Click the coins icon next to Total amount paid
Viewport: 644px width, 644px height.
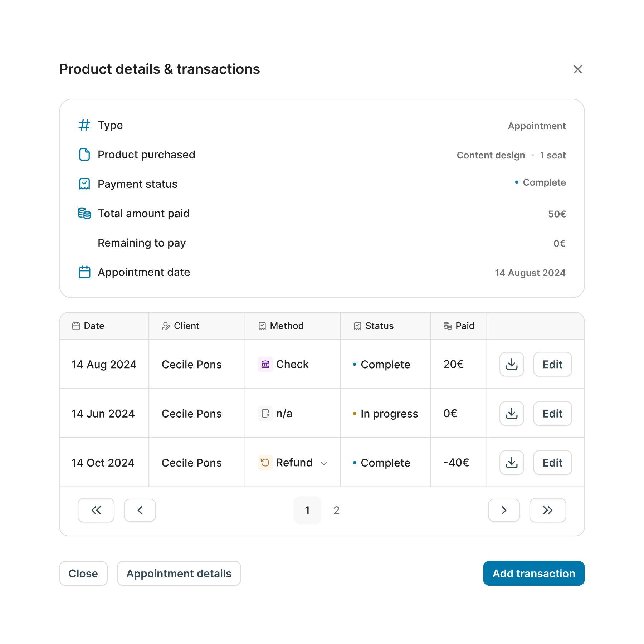84,213
